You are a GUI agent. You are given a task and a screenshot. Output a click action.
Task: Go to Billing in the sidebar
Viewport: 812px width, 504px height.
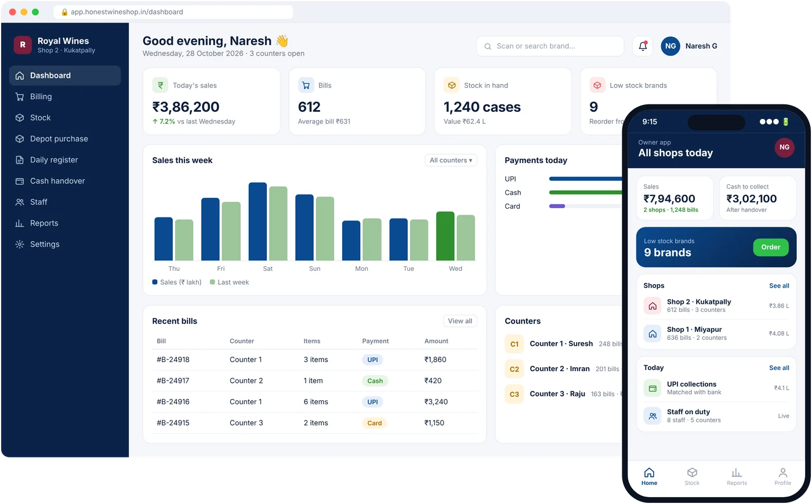click(65, 97)
